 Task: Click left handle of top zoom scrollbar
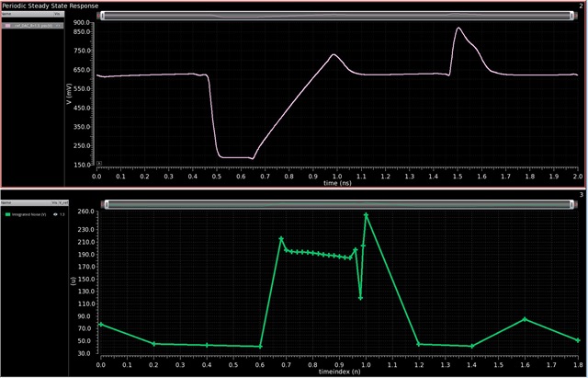[x=100, y=16]
